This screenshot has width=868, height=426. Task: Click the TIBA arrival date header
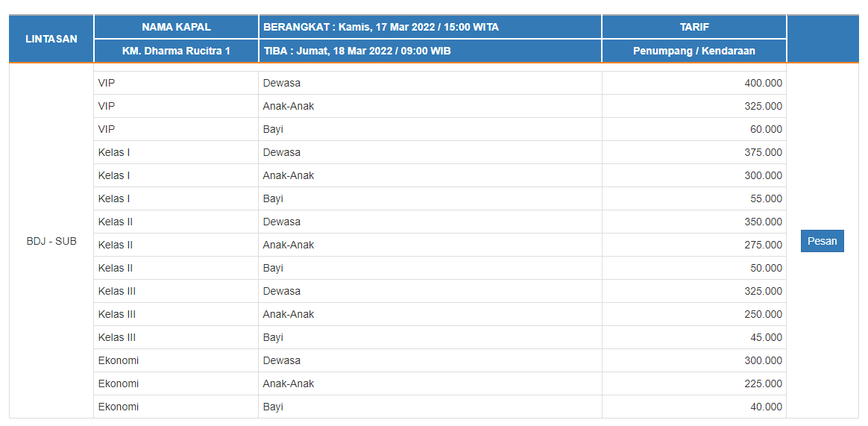click(356, 51)
